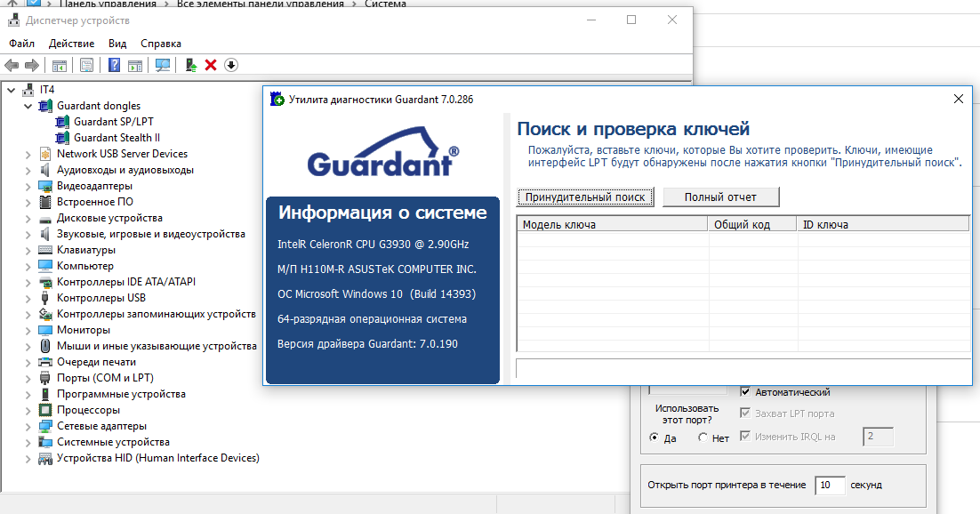Open the Действие menu
980x514 pixels.
(71, 44)
